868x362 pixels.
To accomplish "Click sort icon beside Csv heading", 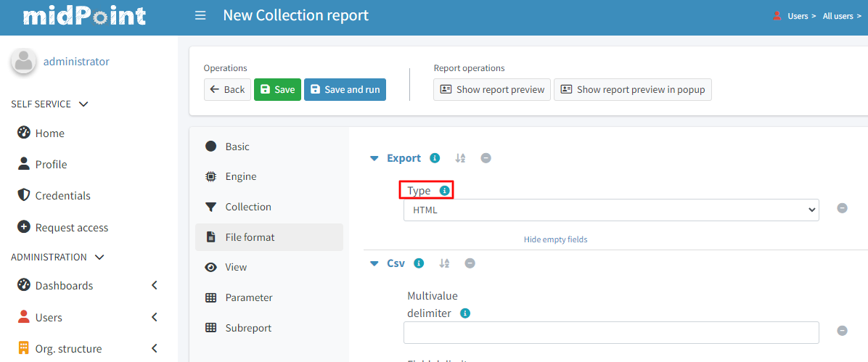I will click(x=444, y=263).
